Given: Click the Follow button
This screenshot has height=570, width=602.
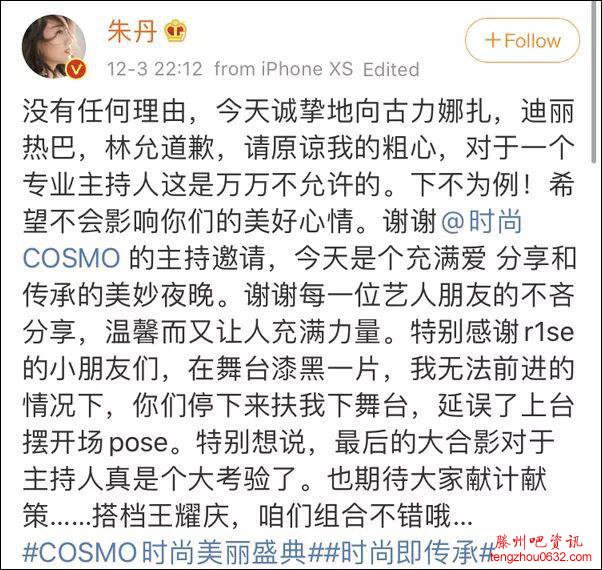Looking at the screenshot, I should pyautogui.click(x=522, y=40).
